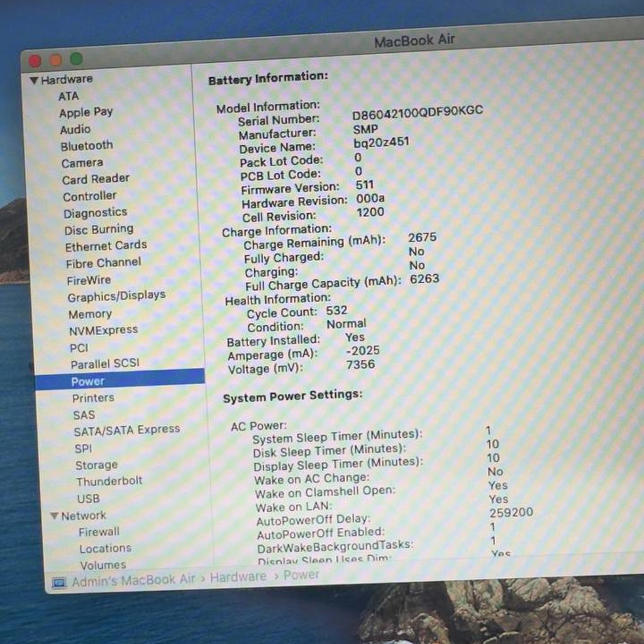Select the Disc Burning item
644x644 pixels.
tap(99, 229)
